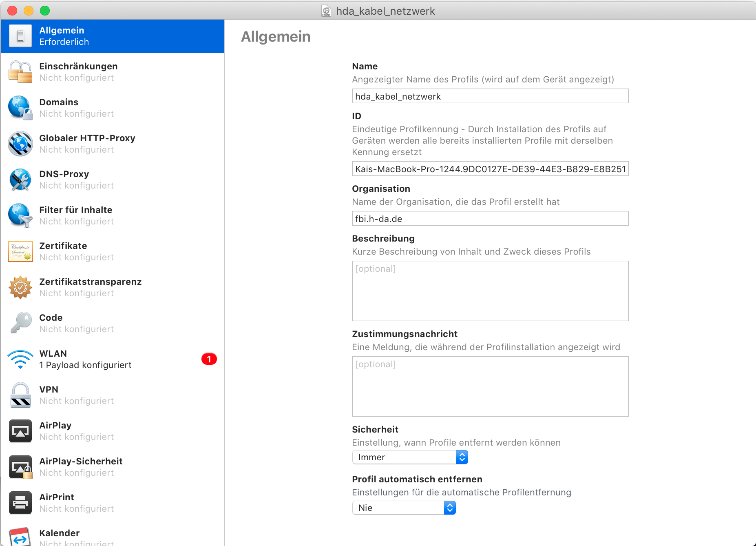Open the Sicherheit dropdown set to Immer
The width and height of the screenshot is (756, 546).
[x=409, y=457]
